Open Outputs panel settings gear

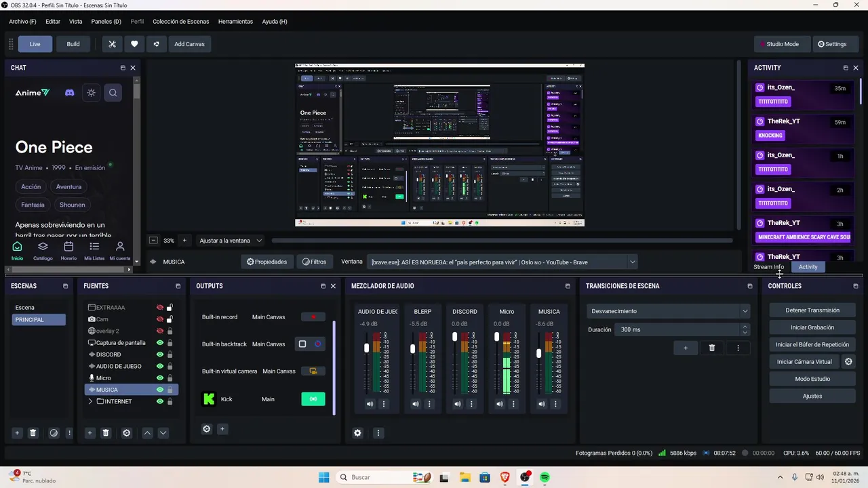pyautogui.click(x=207, y=429)
